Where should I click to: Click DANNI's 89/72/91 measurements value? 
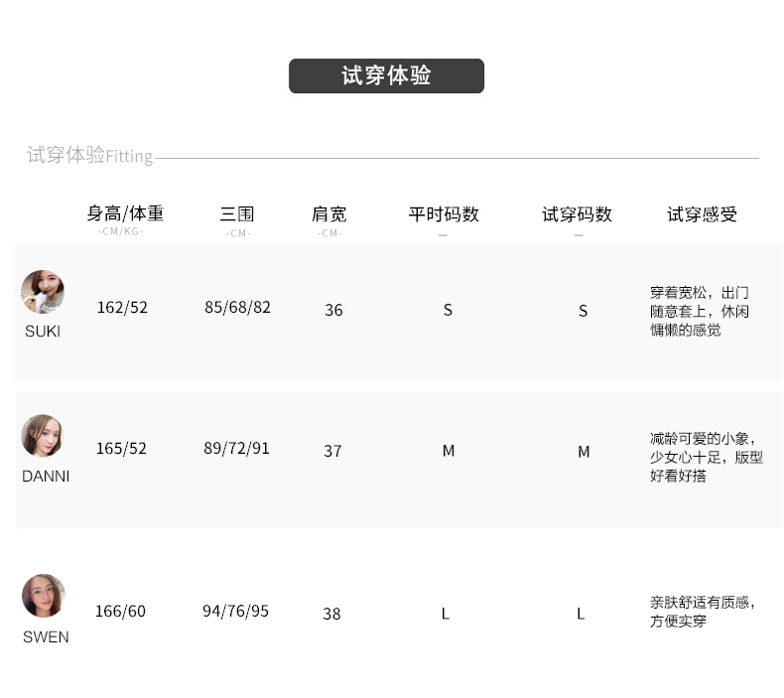[236, 449]
